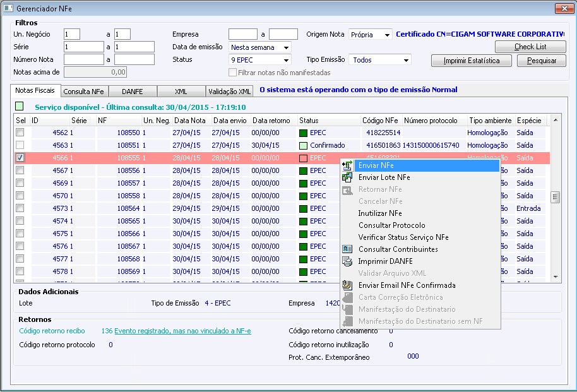Click the status square of highlighted row 4566
The image size is (577, 392).
click(x=303, y=158)
